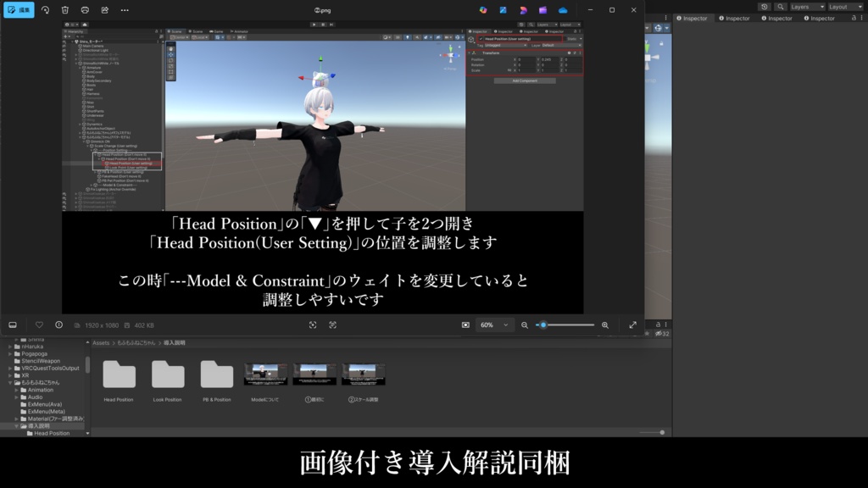Screen dimensions: 868x488
Task: Click the share icon next to print
Action: [104, 10]
